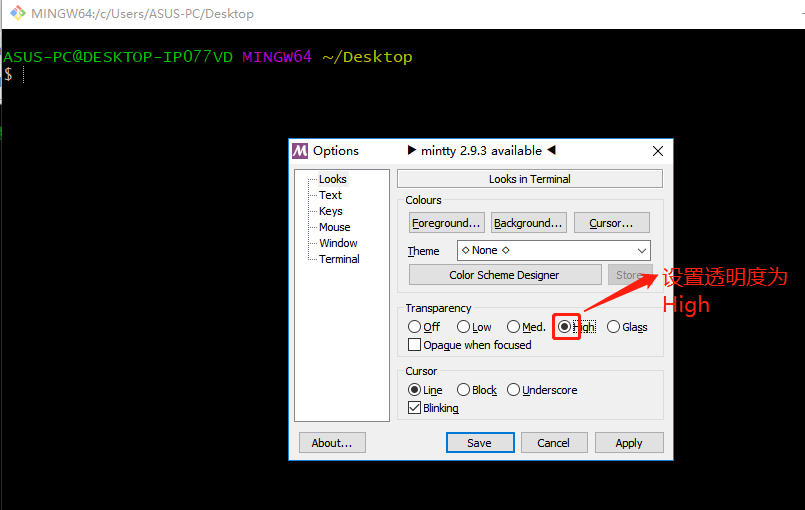
Task: Open the Mouse settings category
Action: 334,227
